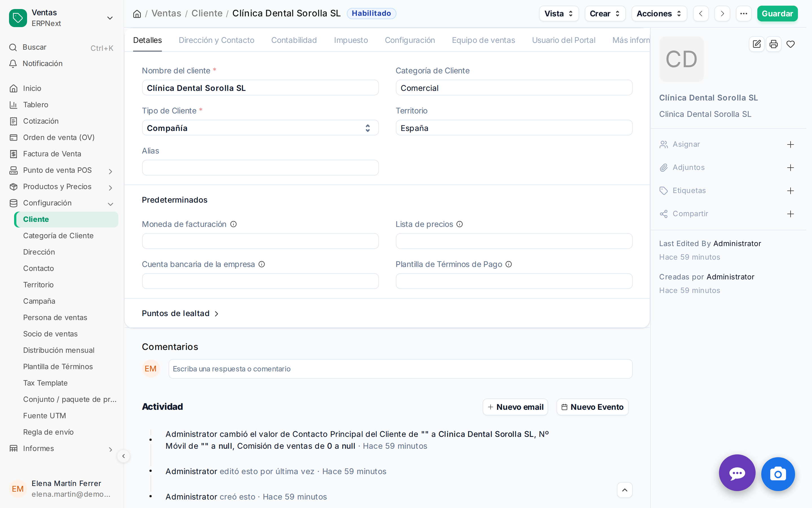Go to previous record arrow

[x=701, y=14]
